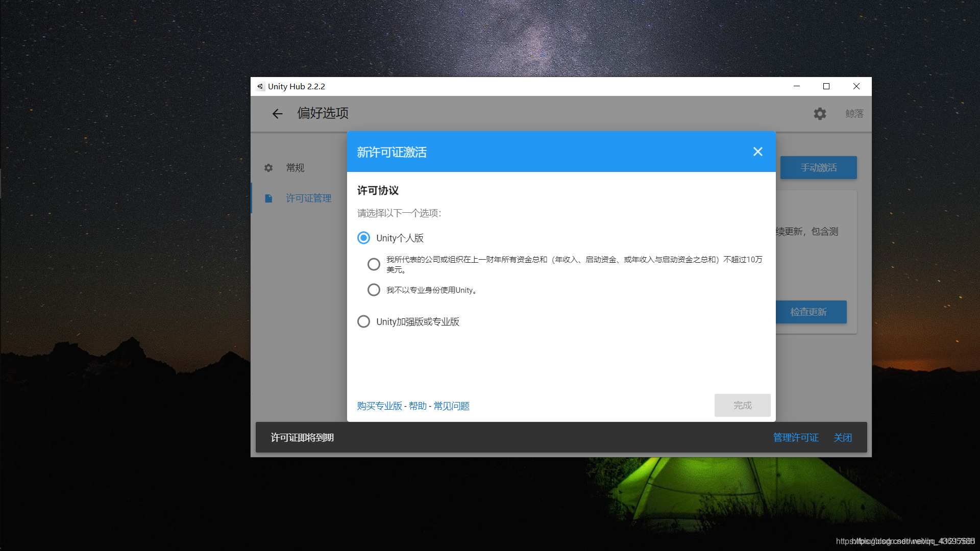The image size is (980, 551).
Task: Click the 完成 button
Action: [x=742, y=405]
